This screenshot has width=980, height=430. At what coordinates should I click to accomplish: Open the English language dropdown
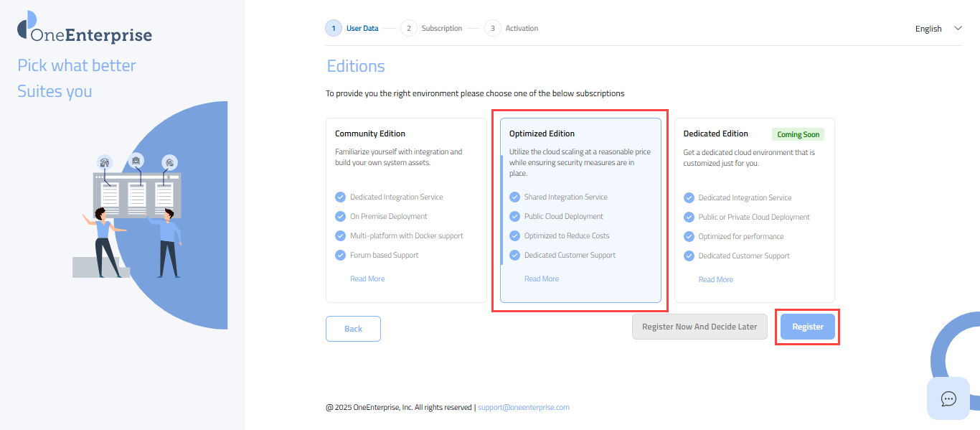pyautogui.click(x=938, y=29)
